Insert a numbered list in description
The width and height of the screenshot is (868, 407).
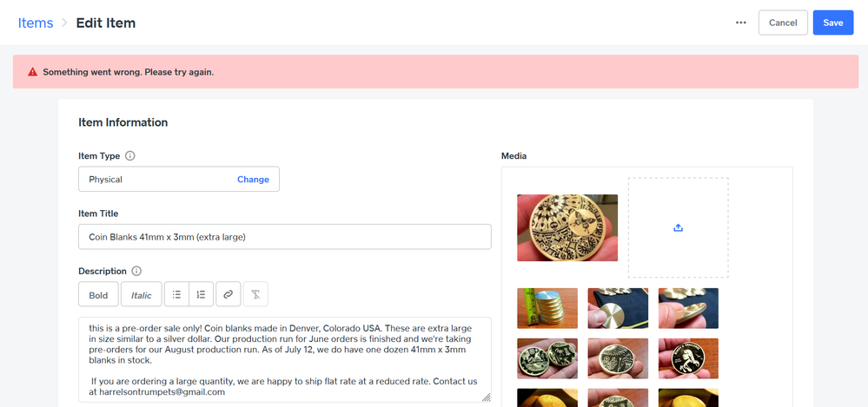201,294
